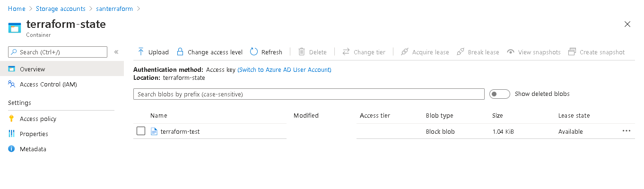Click the sidebar Search (Ctrl+/) box
644x189 pixels.
pyautogui.click(x=58, y=52)
